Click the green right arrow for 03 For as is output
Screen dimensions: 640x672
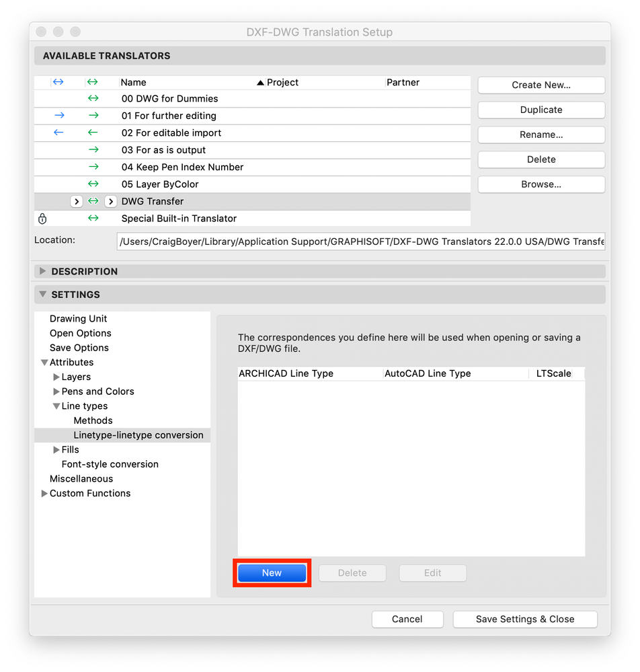pyautogui.click(x=93, y=149)
